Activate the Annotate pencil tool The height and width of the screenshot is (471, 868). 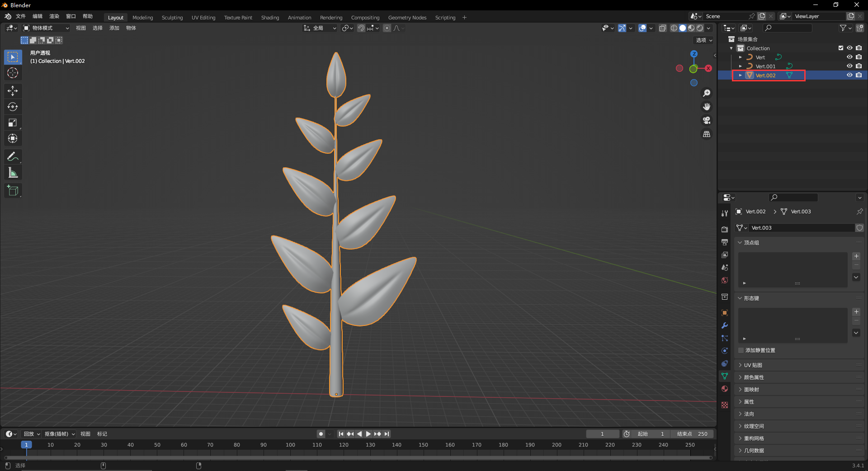click(x=13, y=156)
